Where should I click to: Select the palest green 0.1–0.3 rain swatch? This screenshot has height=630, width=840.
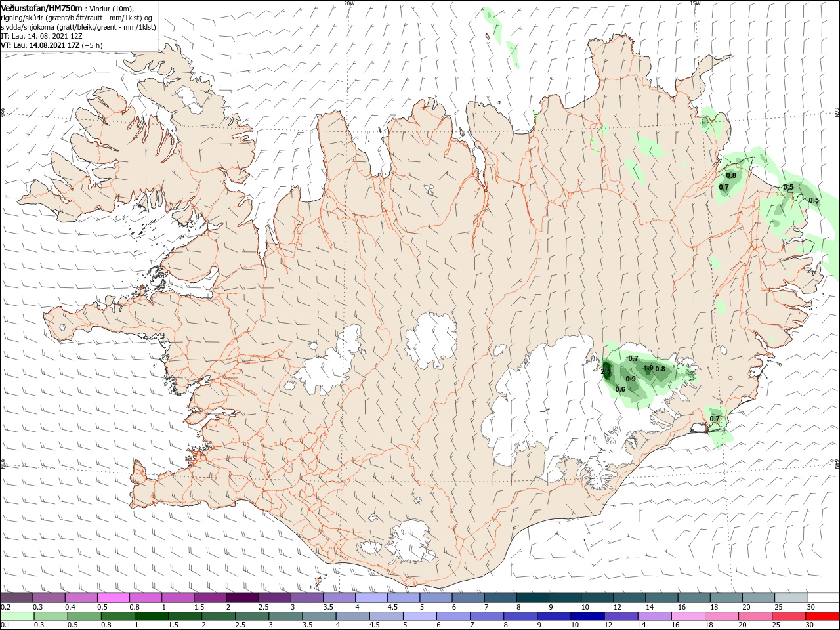click(17, 616)
